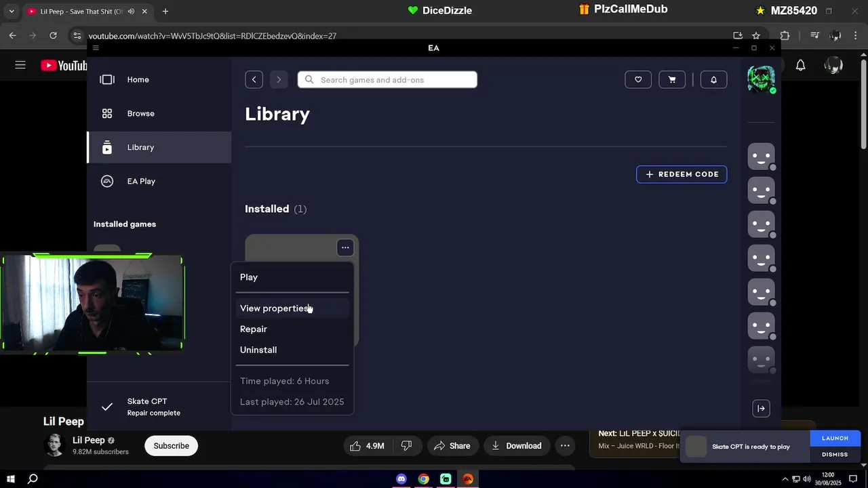Open the Lil Peep channel avatar

54,445
